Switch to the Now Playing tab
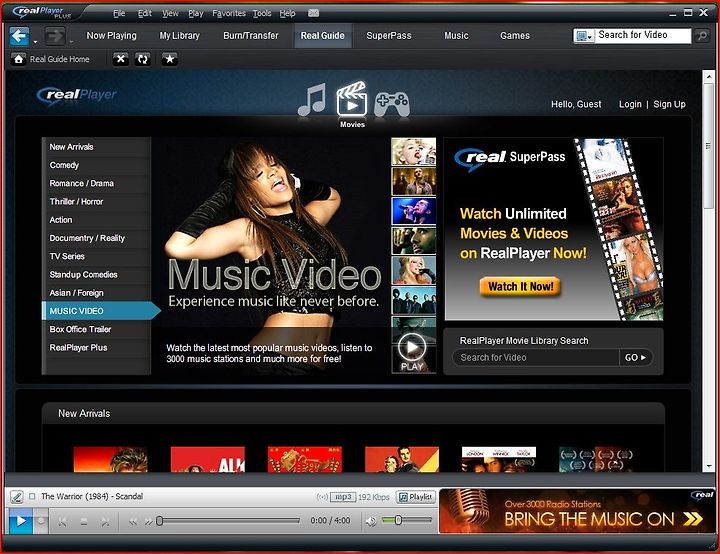 point(112,35)
